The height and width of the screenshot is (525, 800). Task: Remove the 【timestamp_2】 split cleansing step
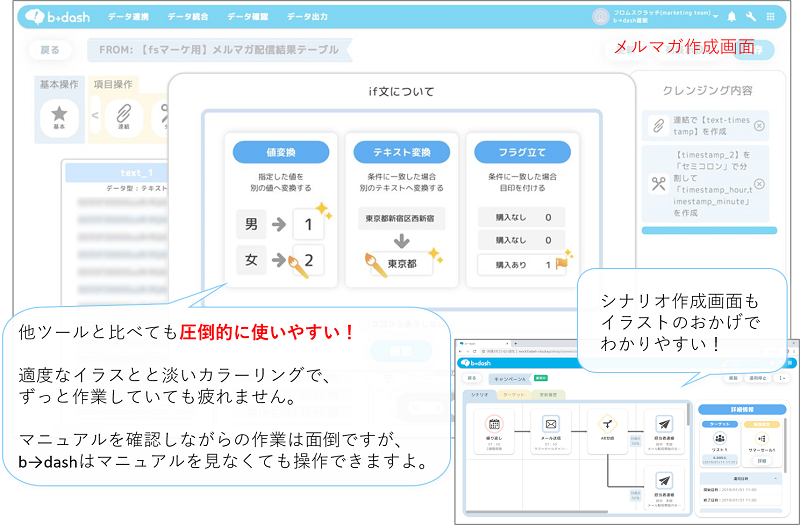[759, 184]
